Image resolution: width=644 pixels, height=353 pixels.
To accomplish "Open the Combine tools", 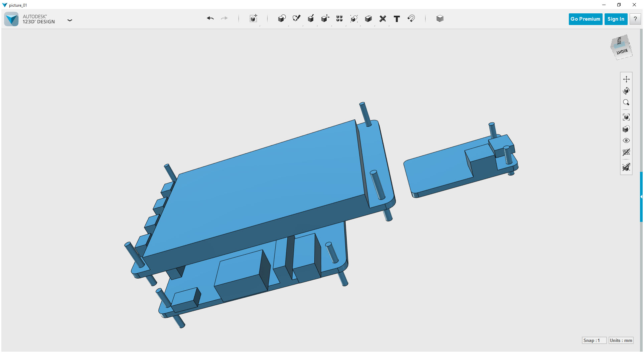I will [368, 19].
